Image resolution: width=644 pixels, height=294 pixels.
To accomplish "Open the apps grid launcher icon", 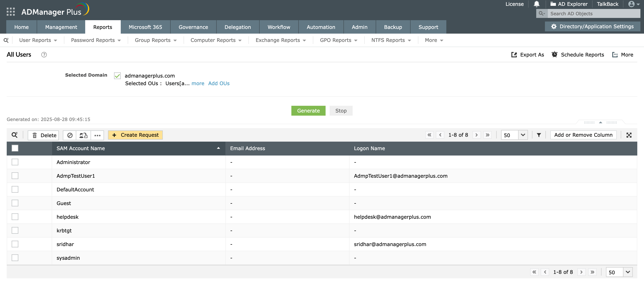I will click(x=11, y=11).
